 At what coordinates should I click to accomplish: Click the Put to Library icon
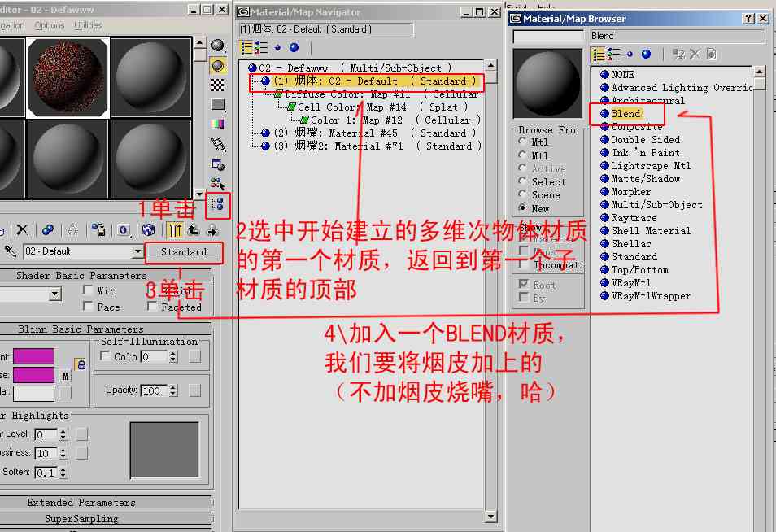98,229
